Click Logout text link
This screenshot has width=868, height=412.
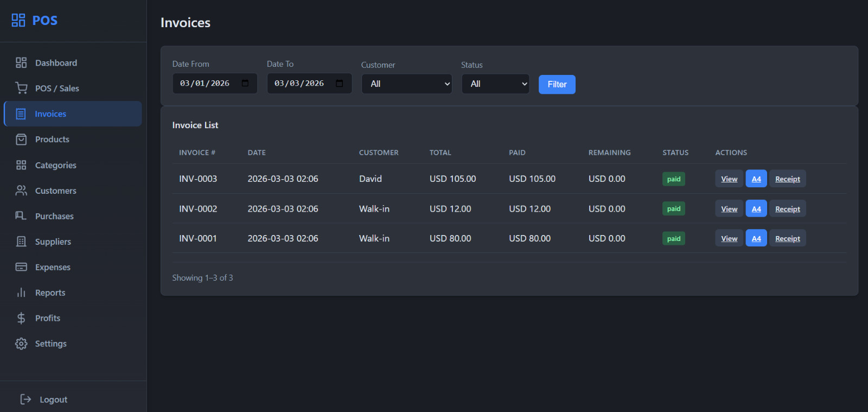(x=53, y=400)
